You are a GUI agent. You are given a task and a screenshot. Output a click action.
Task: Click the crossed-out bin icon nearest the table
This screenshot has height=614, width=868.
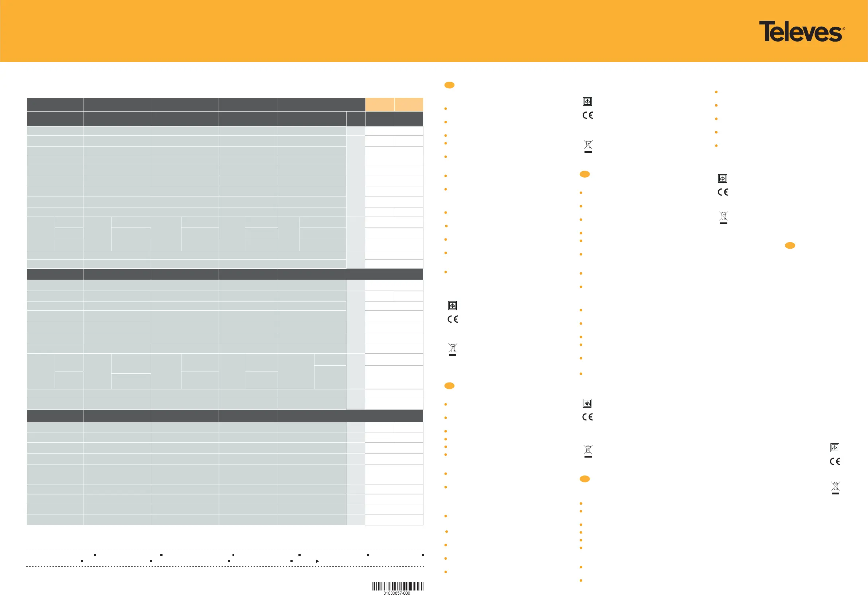tap(453, 349)
